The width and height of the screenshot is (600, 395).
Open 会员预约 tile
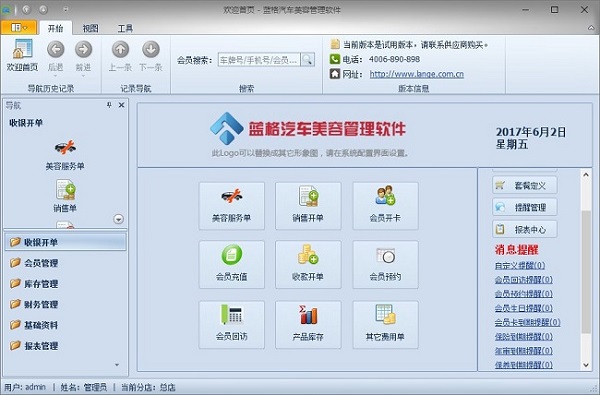click(385, 264)
